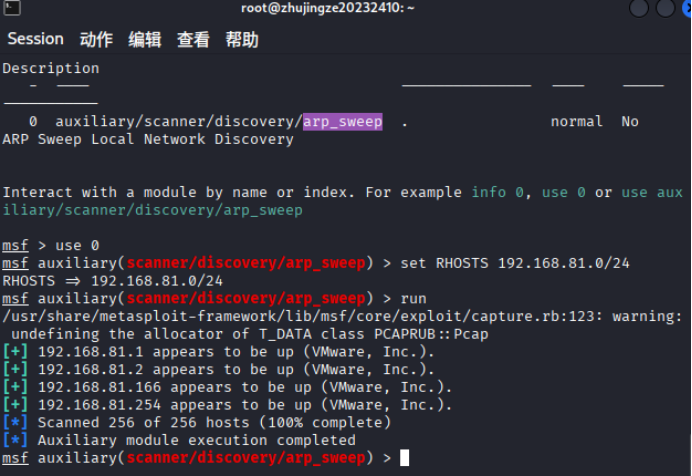Viewport: 692px width, 476px height.
Task: Click the 192.168.81.1 host result
Action: pyautogui.click(x=236, y=352)
